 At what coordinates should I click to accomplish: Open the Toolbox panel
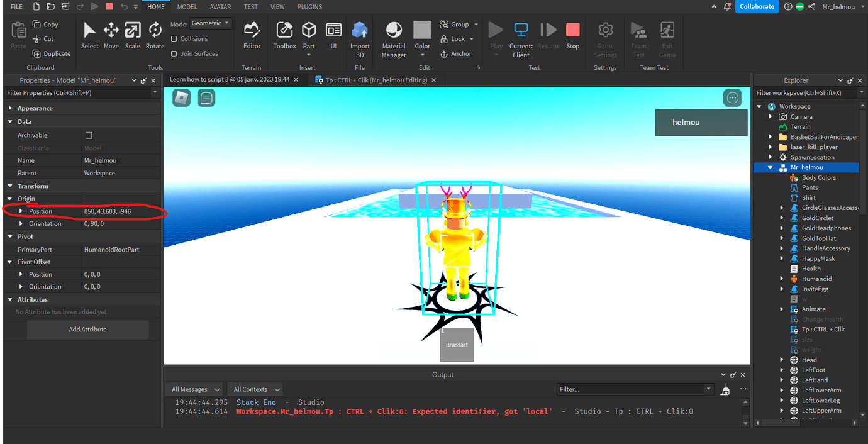(x=284, y=35)
